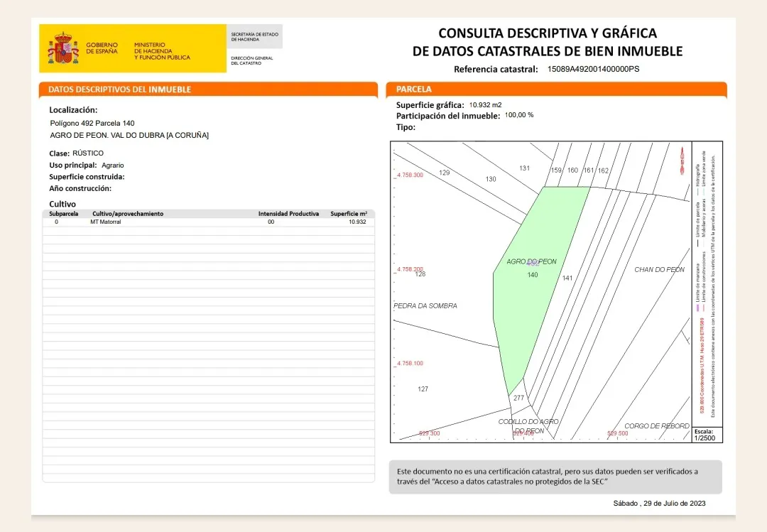Select parcel 131 on the map
767x532 pixels.
coord(524,168)
